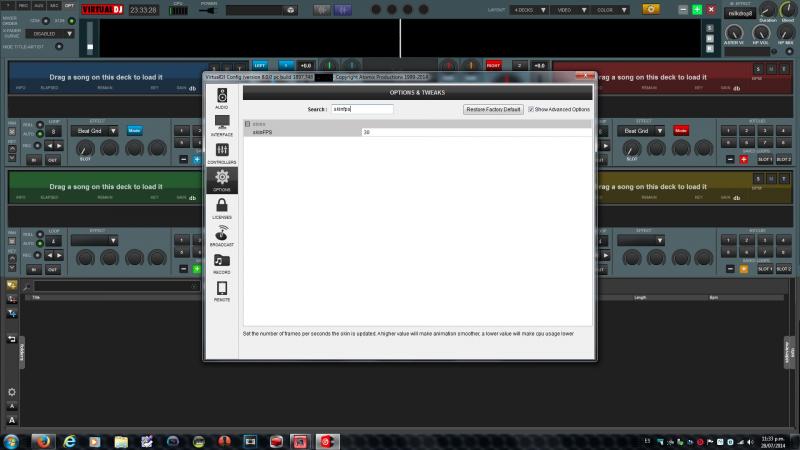800x450 pixels.
Task: Open the Controllers settings section
Action: tap(222, 153)
